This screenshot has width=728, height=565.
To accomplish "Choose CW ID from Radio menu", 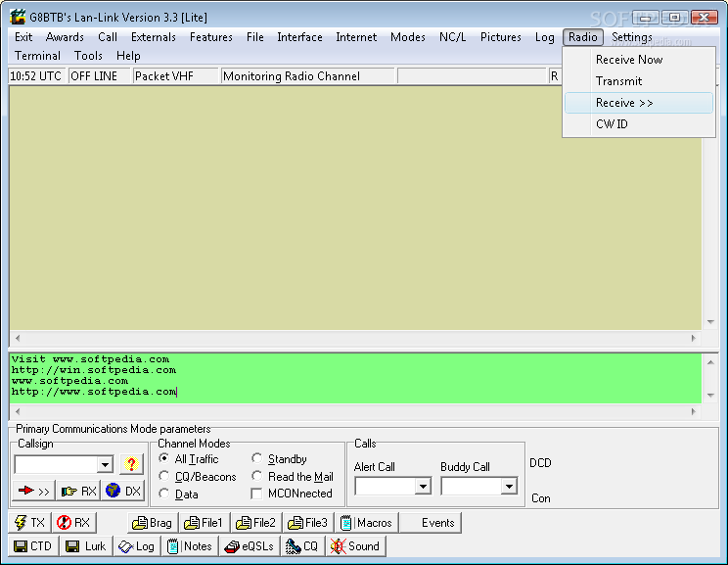I will click(639, 124).
